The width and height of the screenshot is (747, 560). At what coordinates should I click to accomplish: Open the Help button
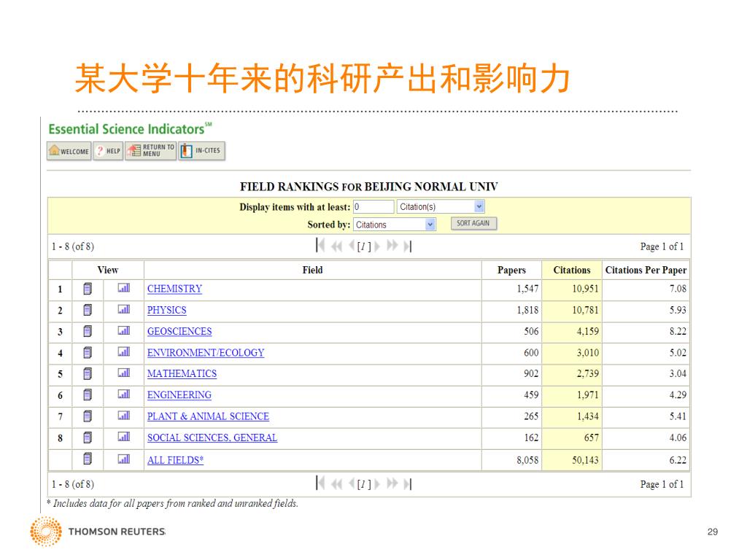[108, 151]
